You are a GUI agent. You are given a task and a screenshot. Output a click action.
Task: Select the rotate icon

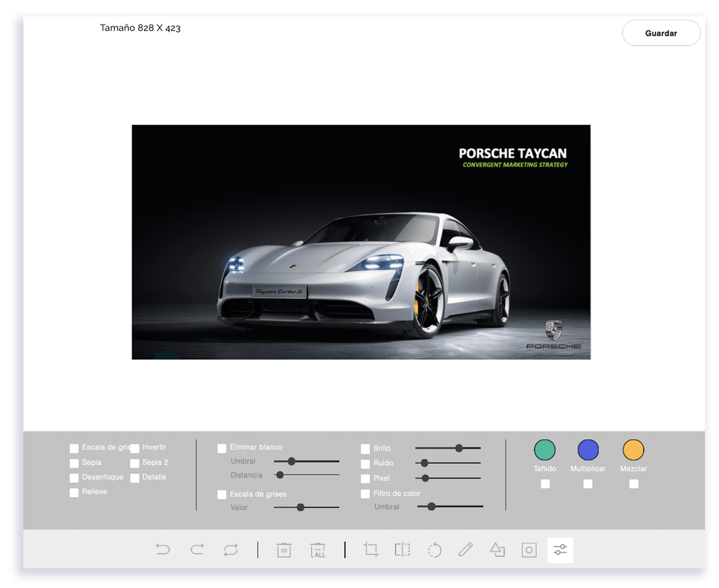click(x=435, y=550)
